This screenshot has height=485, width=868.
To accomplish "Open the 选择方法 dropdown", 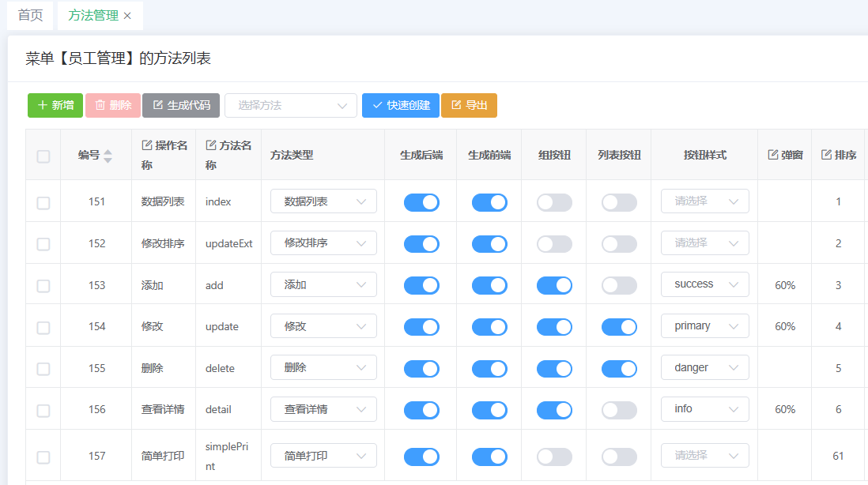I will 291,105.
